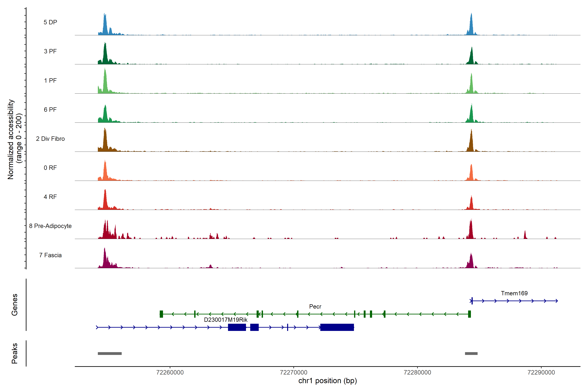Click the 72260000 axis tick label
588x392 pixels.
[170, 373]
